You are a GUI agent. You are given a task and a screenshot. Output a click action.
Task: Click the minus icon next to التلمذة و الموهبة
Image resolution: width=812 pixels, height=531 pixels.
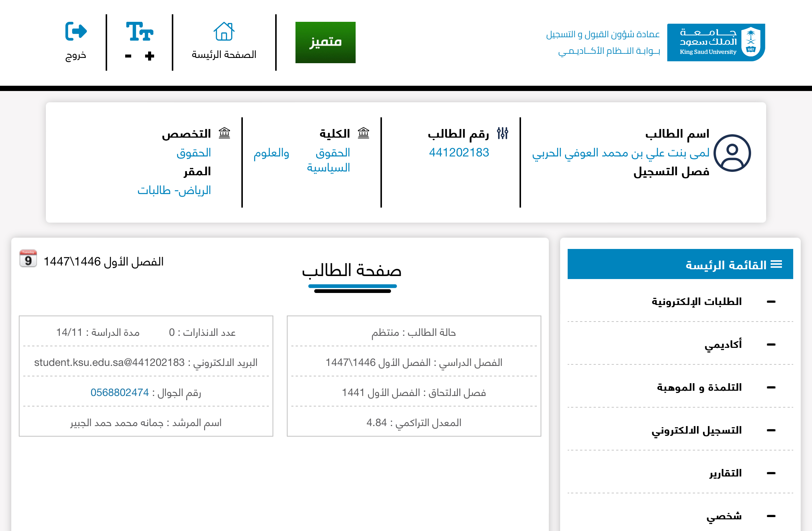(x=771, y=387)
